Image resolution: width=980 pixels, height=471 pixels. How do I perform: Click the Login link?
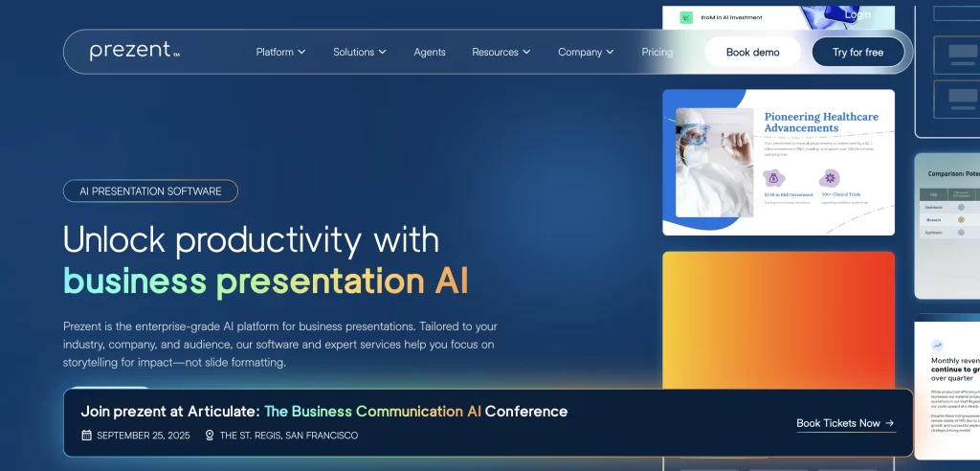(x=857, y=14)
